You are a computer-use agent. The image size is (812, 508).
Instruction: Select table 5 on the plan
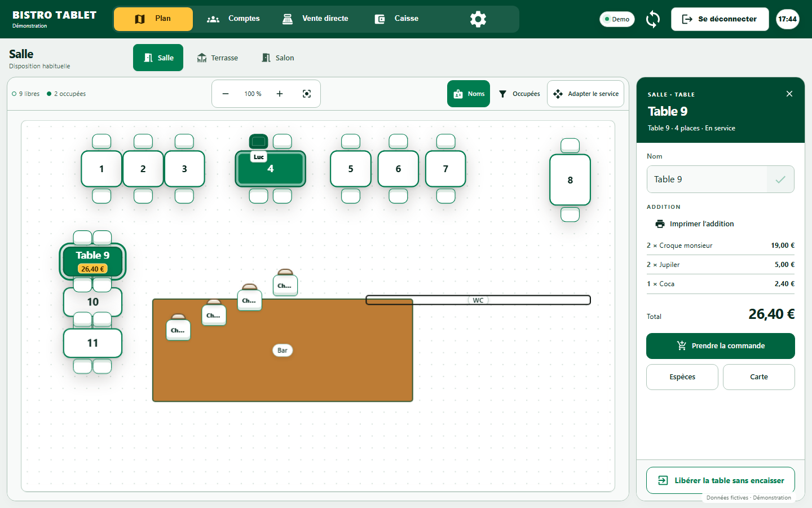(x=351, y=169)
